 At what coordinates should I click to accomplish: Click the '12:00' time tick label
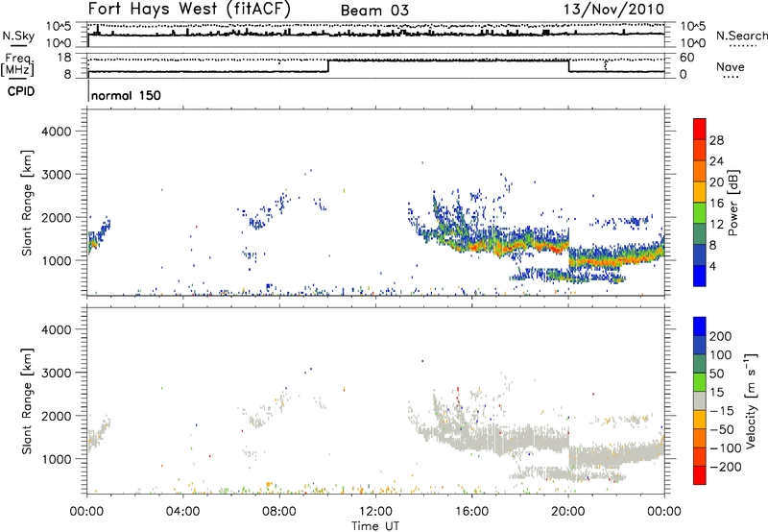(375, 512)
